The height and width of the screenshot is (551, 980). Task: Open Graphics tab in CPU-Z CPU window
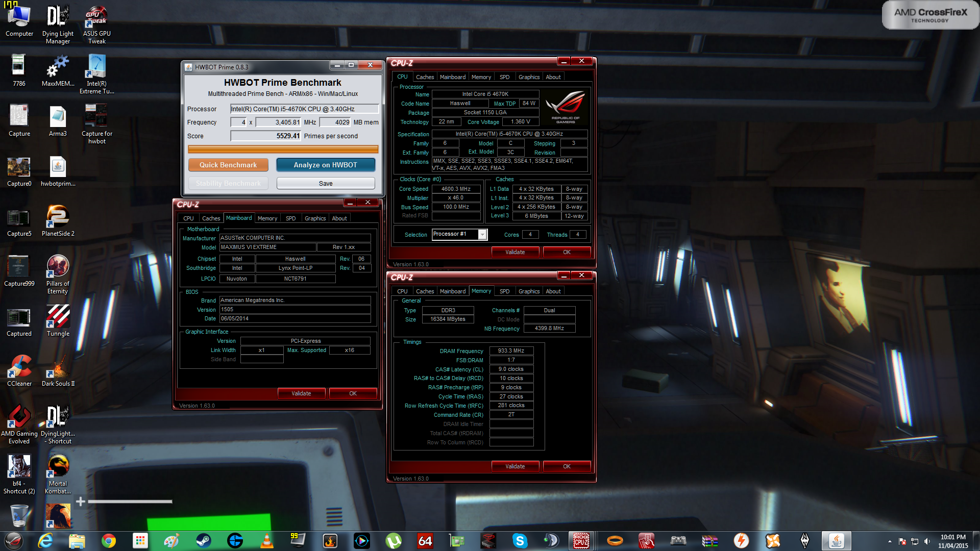529,77
